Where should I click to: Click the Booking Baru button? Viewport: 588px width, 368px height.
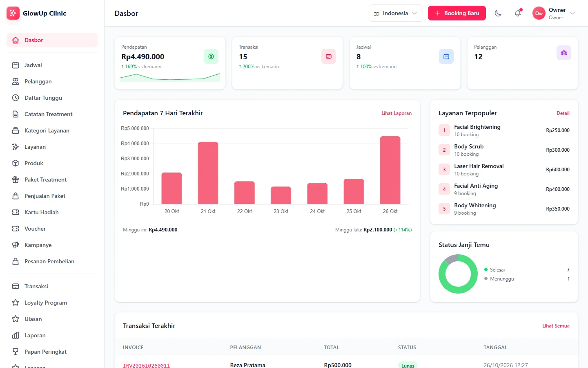point(457,13)
